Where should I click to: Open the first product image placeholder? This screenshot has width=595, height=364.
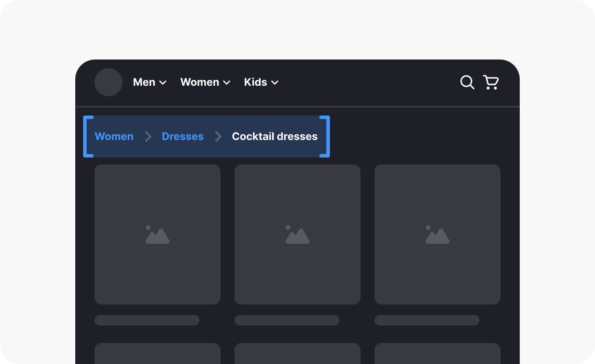click(x=157, y=234)
